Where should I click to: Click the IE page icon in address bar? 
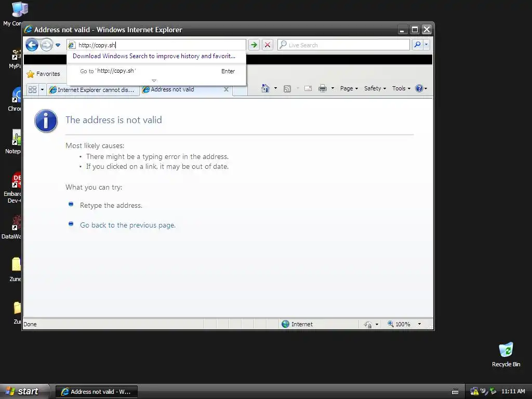coord(72,45)
